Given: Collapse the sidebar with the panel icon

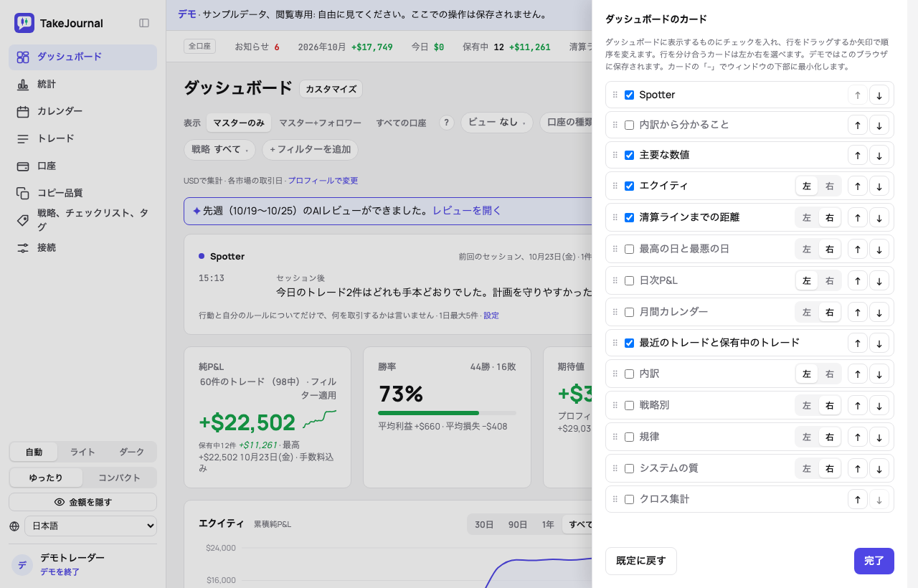Looking at the screenshot, I should pos(144,23).
